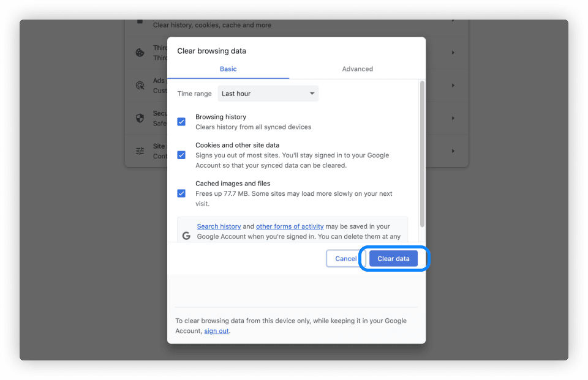
Task: Click the Google G logo in the notice box
Action: tap(186, 235)
